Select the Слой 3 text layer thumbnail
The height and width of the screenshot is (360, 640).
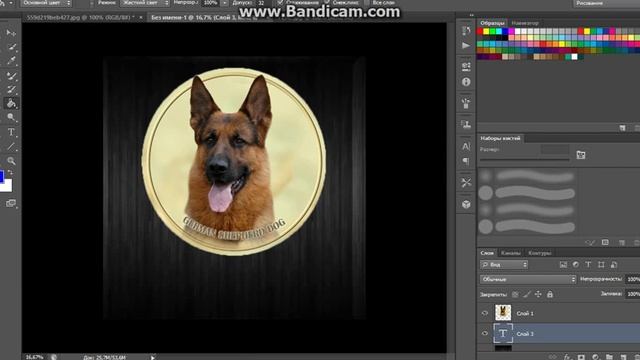pyautogui.click(x=503, y=333)
